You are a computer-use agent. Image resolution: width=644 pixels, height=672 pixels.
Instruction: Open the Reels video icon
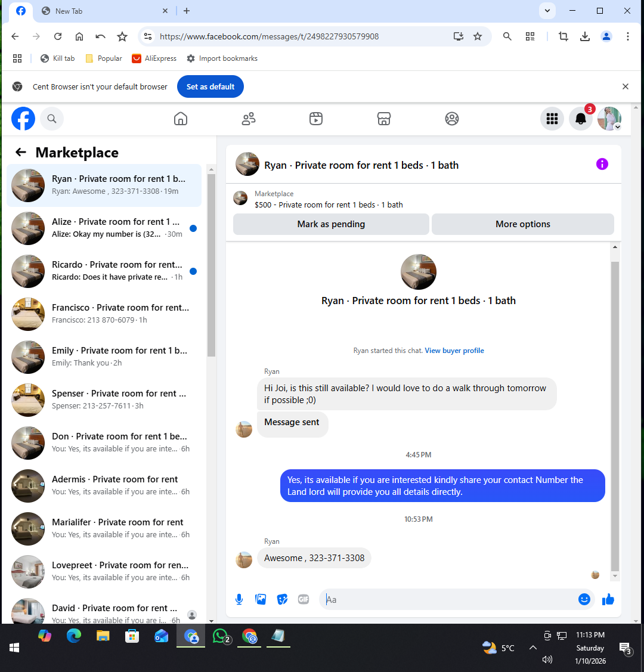[316, 119]
